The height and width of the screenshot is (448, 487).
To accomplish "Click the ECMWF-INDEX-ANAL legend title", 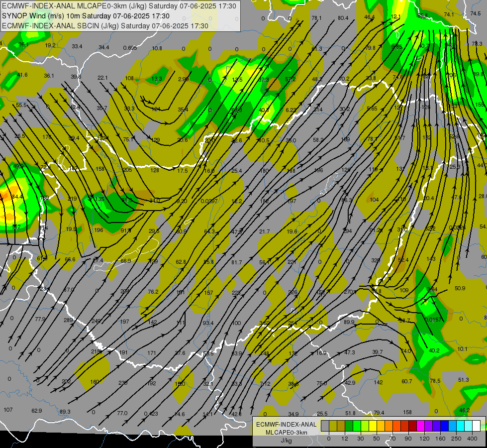I will coord(286,425).
